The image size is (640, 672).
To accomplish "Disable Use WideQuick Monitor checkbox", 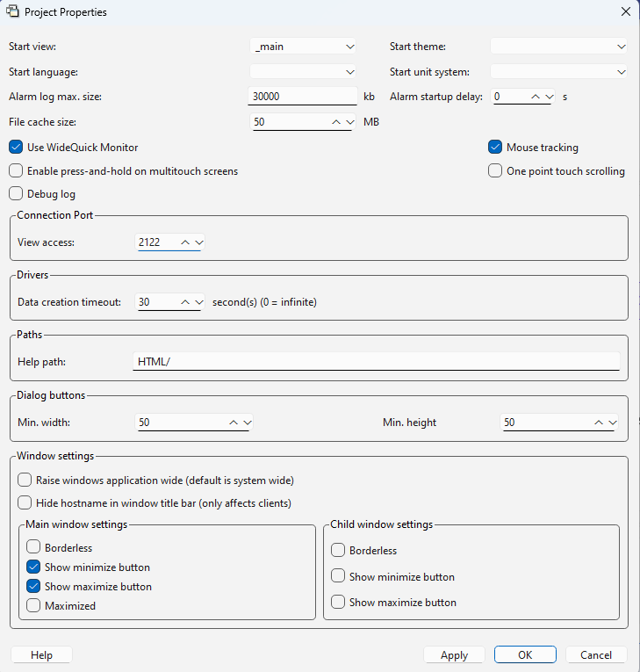I will pyautogui.click(x=16, y=148).
